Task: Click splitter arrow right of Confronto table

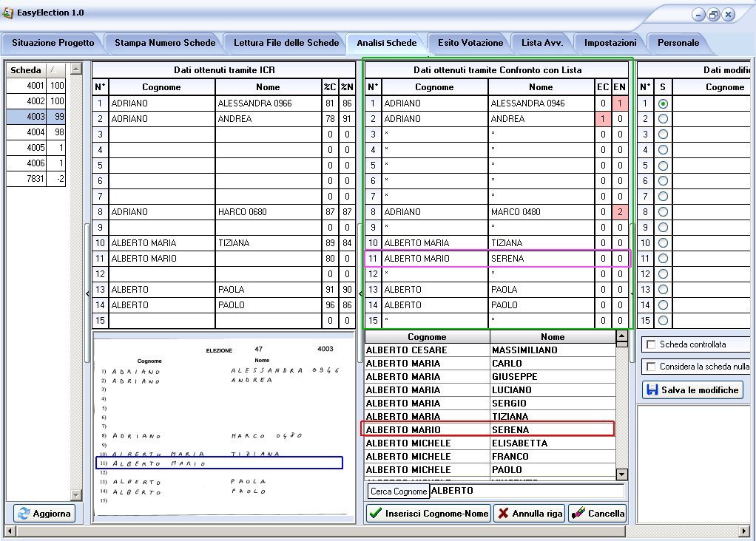Action: click(632, 293)
